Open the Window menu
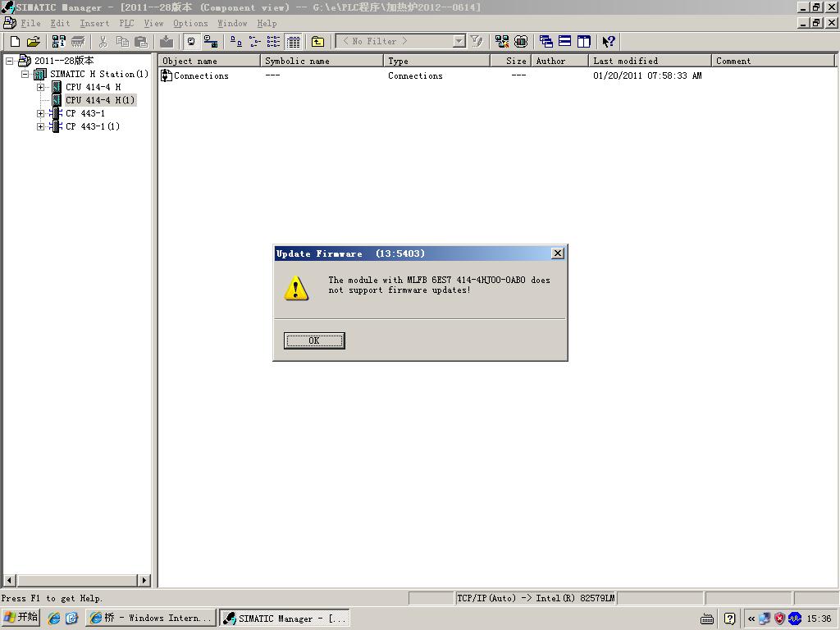The image size is (840, 630). tap(232, 24)
